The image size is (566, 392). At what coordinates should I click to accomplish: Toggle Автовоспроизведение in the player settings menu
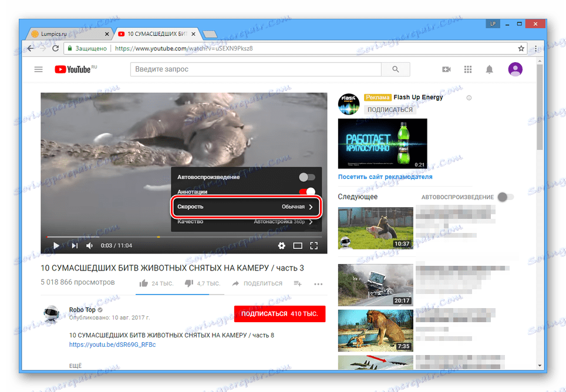click(x=307, y=177)
